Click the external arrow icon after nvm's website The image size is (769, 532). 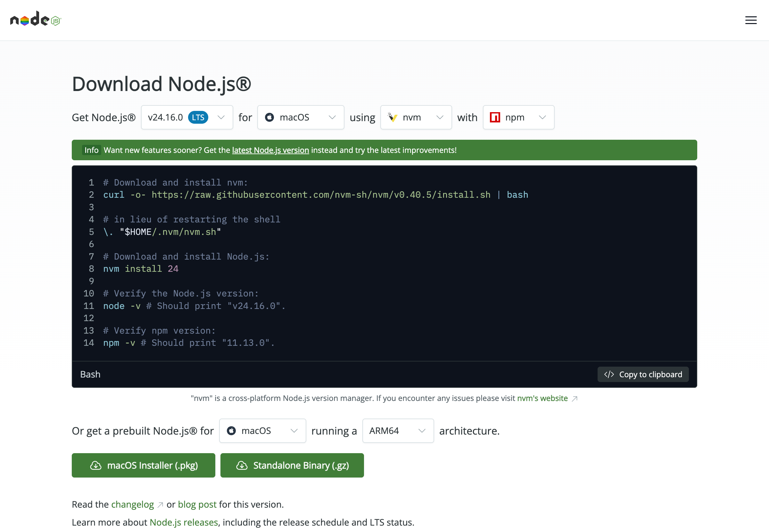tap(575, 399)
